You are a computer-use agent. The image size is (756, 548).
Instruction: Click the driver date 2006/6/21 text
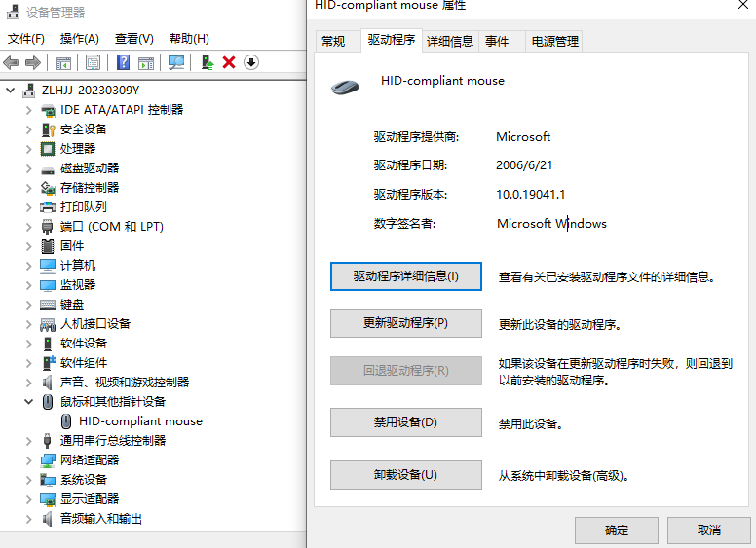point(524,165)
